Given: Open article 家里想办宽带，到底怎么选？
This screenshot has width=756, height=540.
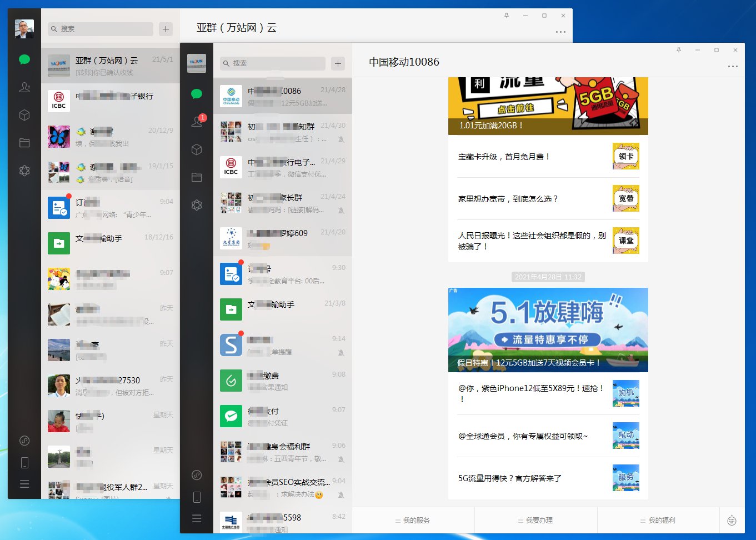Looking at the screenshot, I should [548, 199].
